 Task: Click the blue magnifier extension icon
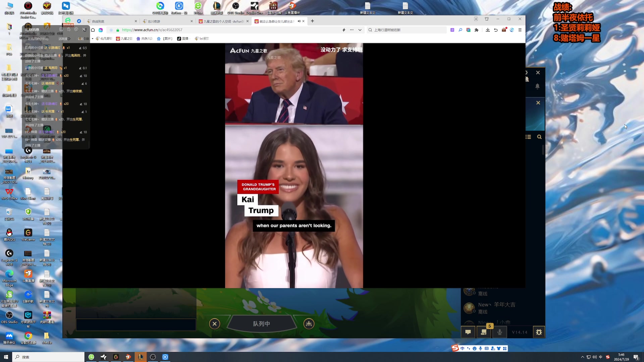(460, 30)
